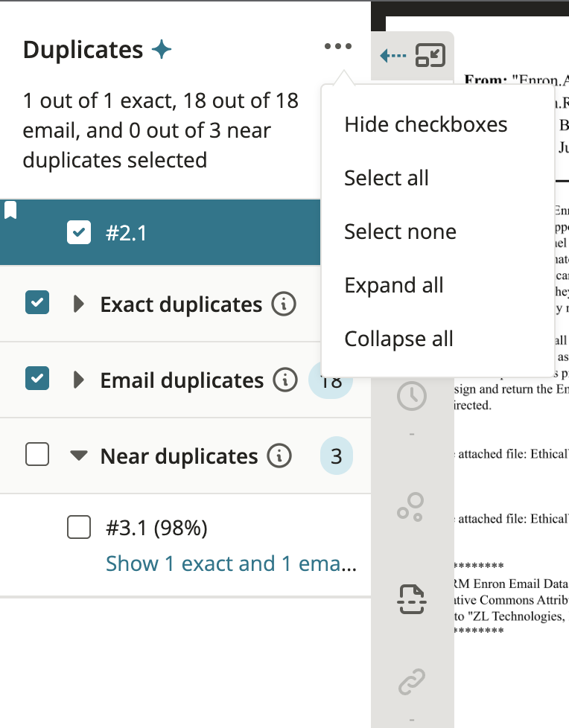Expand the Email duplicates section

coord(78,380)
